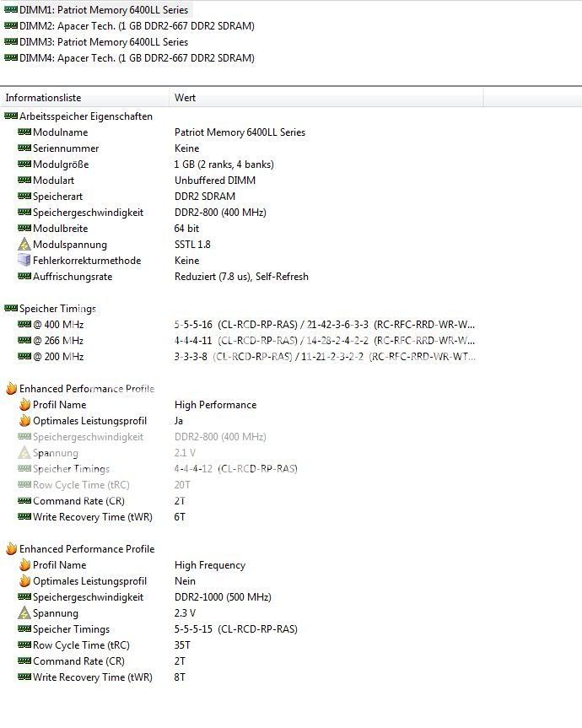Screen dimensions: 582x728
Task: Select the DDR2 SDRAM Speicherart value
Action: tap(205, 197)
